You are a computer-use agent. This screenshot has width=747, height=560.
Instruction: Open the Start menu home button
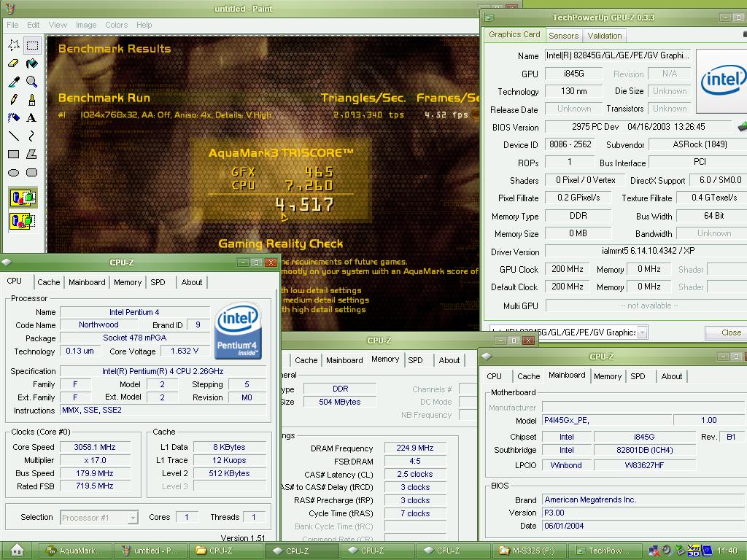tap(18, 550)
